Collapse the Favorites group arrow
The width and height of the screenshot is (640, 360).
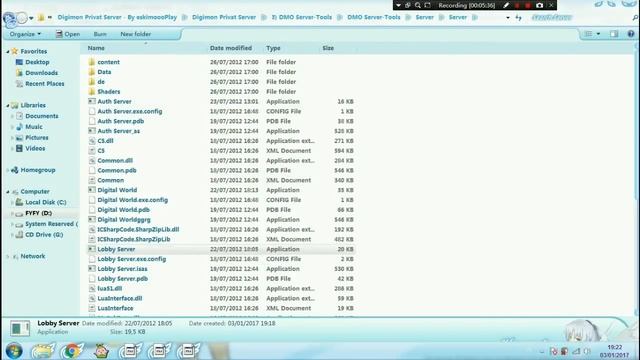point(8,51)
